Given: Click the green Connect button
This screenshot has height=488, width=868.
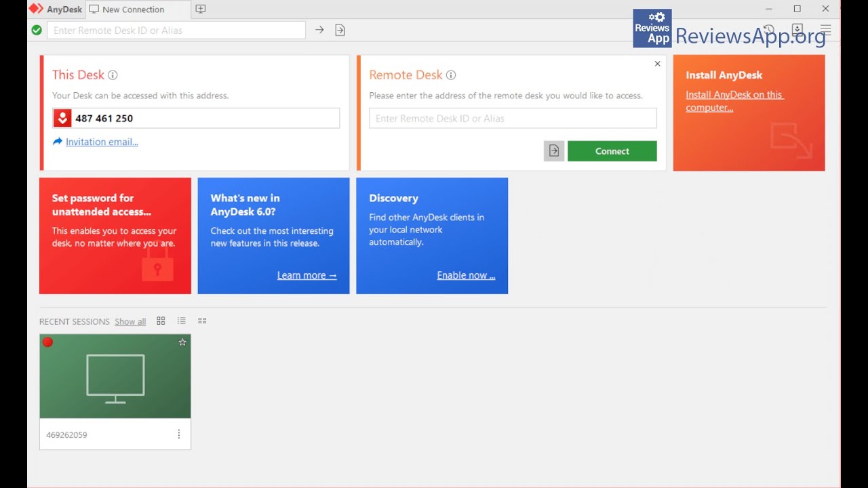Looking at the screenshot, I should pyautogui.click(x=612, y=151).
